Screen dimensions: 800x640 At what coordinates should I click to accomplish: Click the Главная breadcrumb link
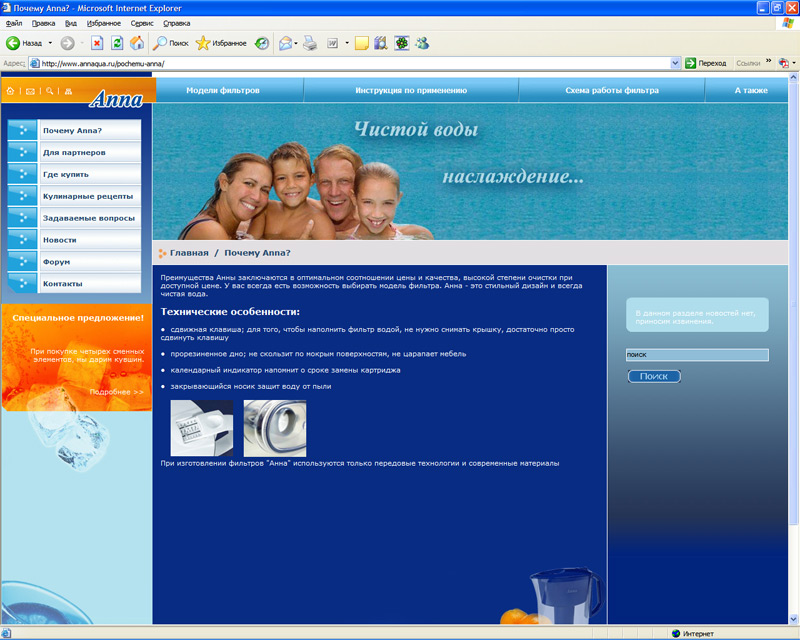189,253
